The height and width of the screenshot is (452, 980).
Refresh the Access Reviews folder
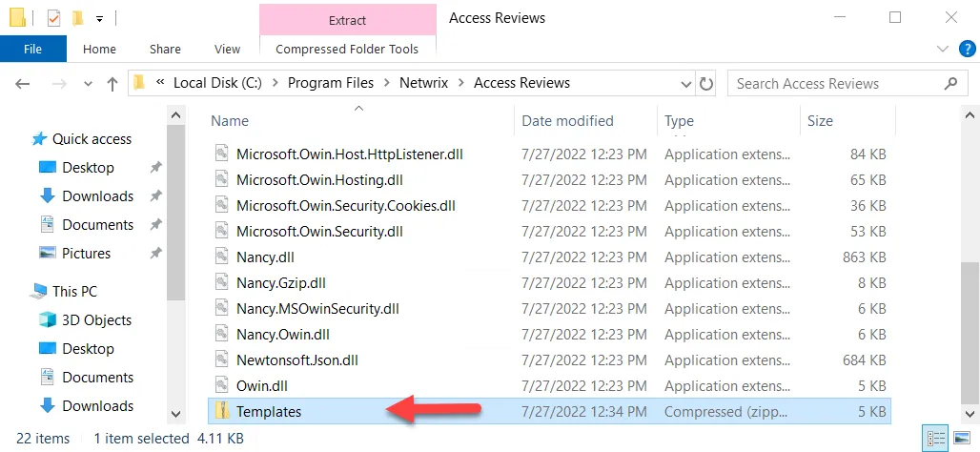click(x=705, y=84)
